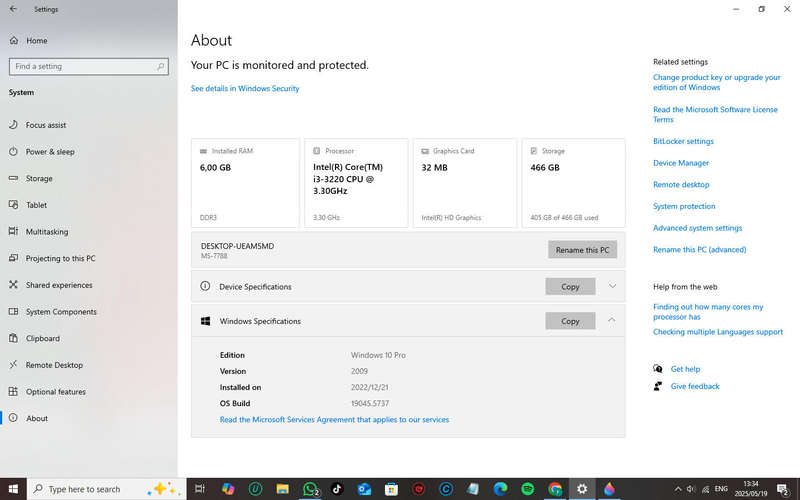Click the Get help link
800x500 pixels.
click(685, 369)
